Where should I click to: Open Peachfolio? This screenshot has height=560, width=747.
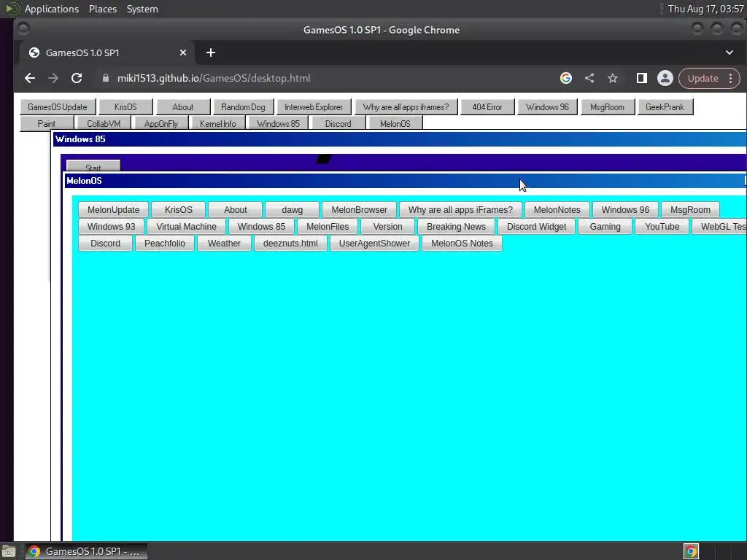pyautogui.click(x=165, y=243)
